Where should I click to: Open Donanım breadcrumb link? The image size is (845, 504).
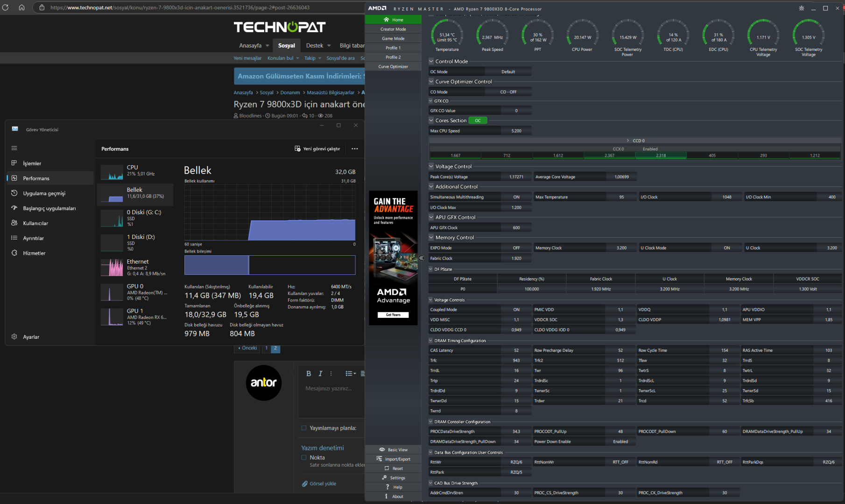click(x=290, y=92)
